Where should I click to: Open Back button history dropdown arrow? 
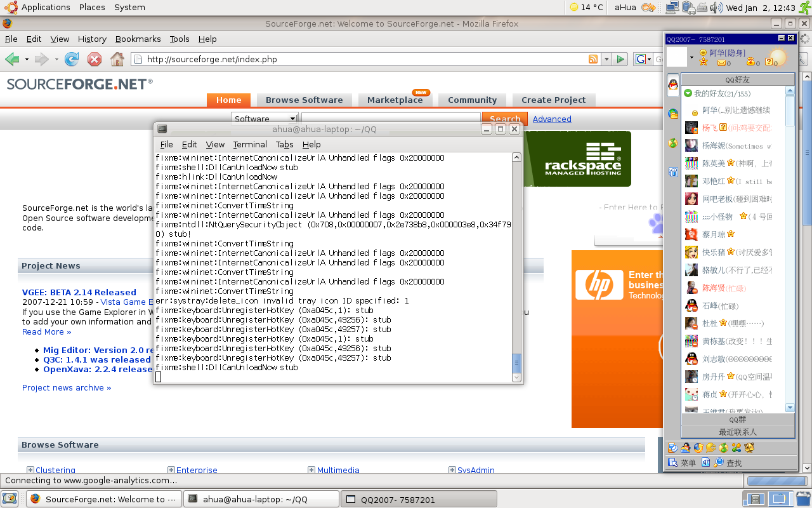(27, 59)
